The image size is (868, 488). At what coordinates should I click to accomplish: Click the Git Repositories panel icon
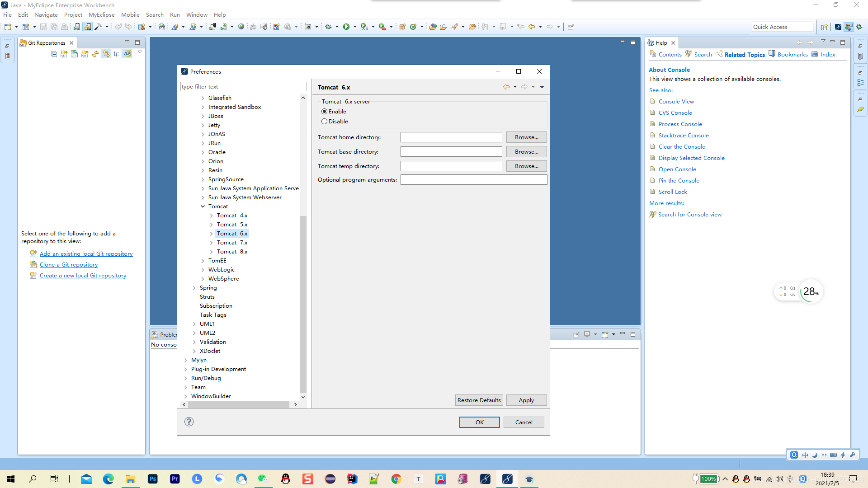pos(23,42)
